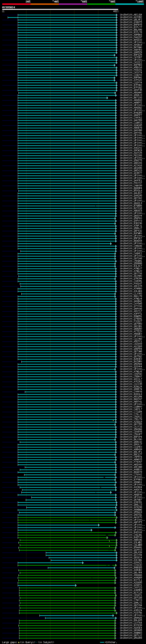
Task: Select hit label UniRef100_C1N2V2
Action: [x=131, y=75]
